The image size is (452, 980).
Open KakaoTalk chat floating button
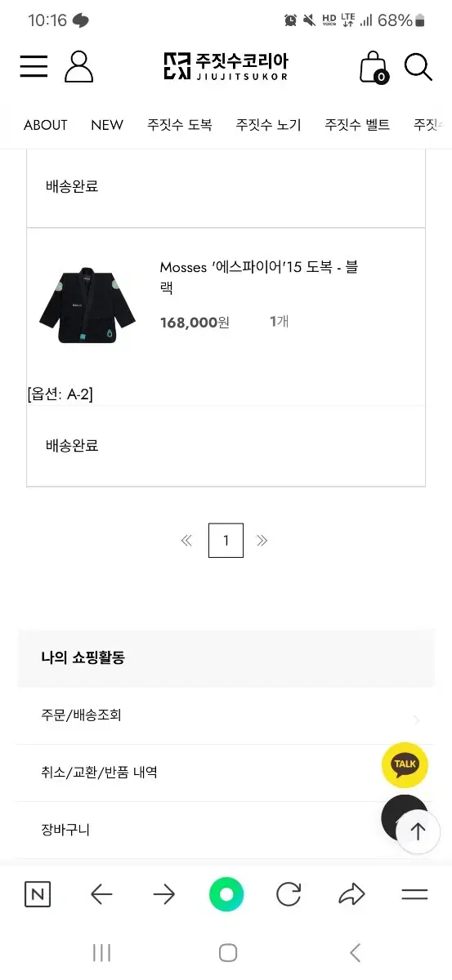click(405, 765)
